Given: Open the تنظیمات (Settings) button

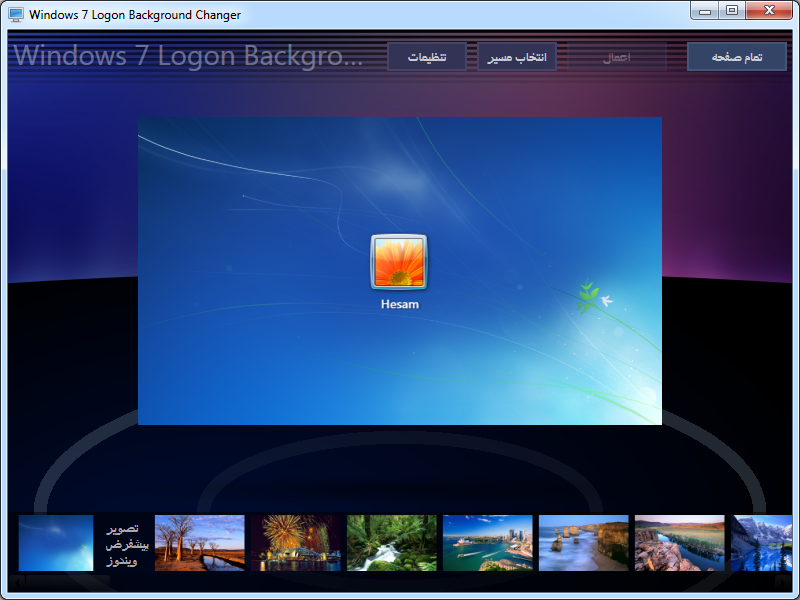Looking at the screenshot, I should (x=427, y=57).
